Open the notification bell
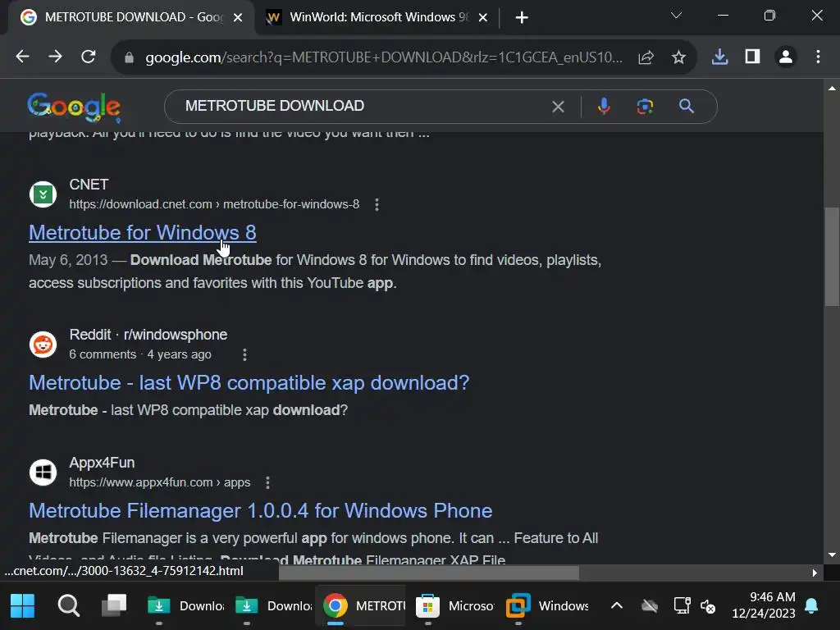840x630 pixels. (811, 606)
